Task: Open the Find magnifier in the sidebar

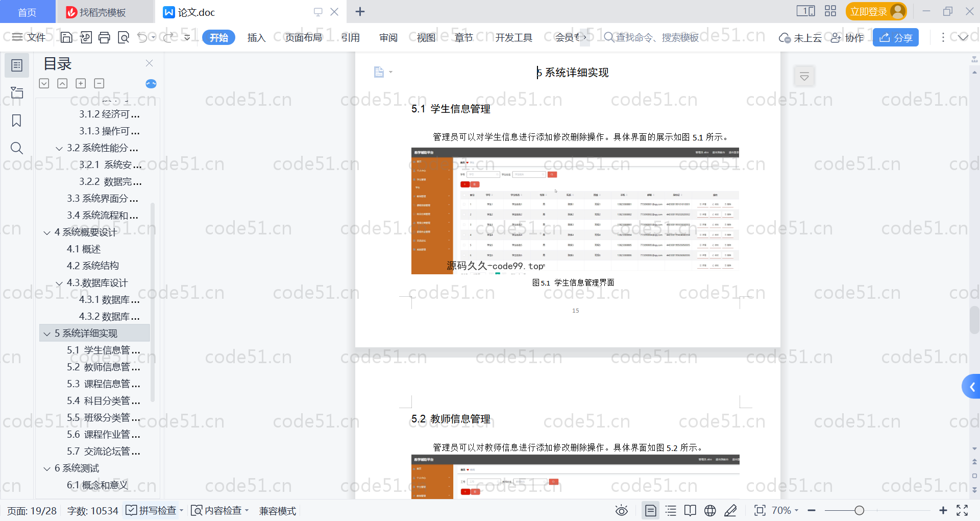Action: [17, 148]
